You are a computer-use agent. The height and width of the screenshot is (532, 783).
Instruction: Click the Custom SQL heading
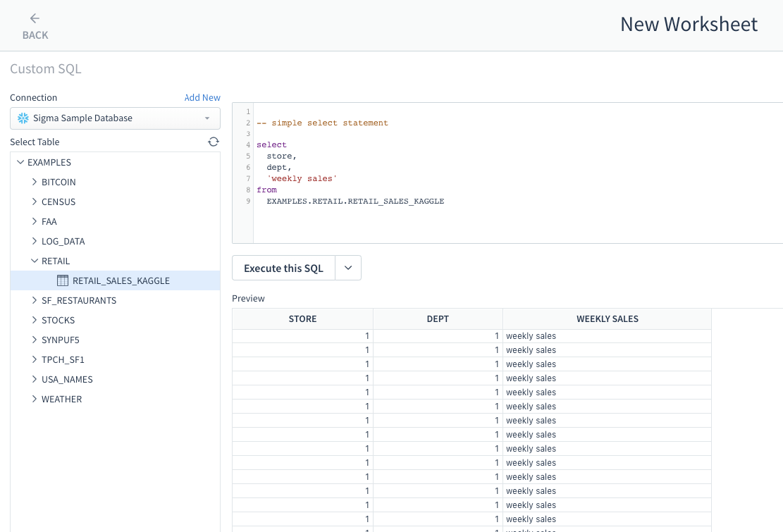coord(45,69)
